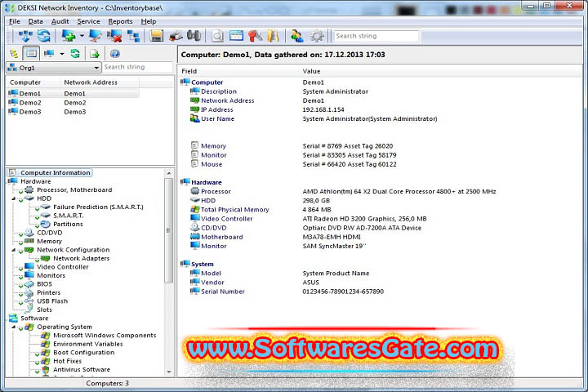
Task: Click the tree scrollbar up arrow
Action: click(169, 173)
